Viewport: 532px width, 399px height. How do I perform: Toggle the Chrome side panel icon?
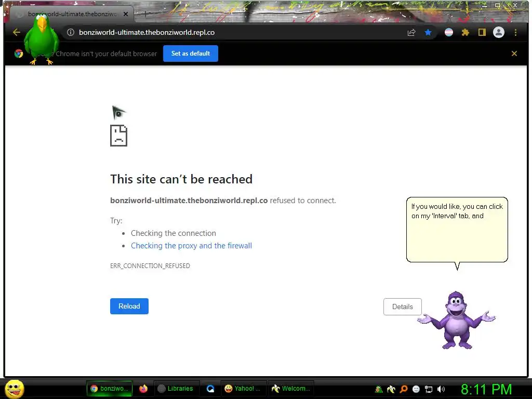point(482,32)
